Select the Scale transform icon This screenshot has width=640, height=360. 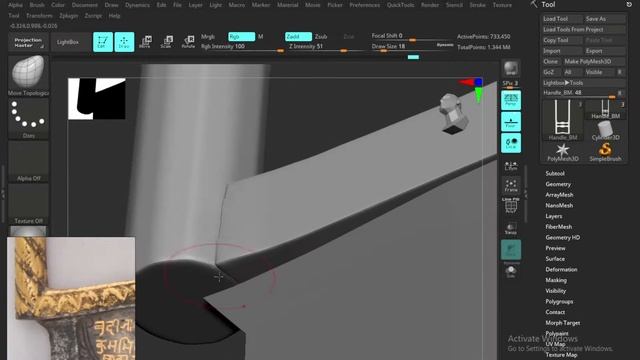(167, 42)
